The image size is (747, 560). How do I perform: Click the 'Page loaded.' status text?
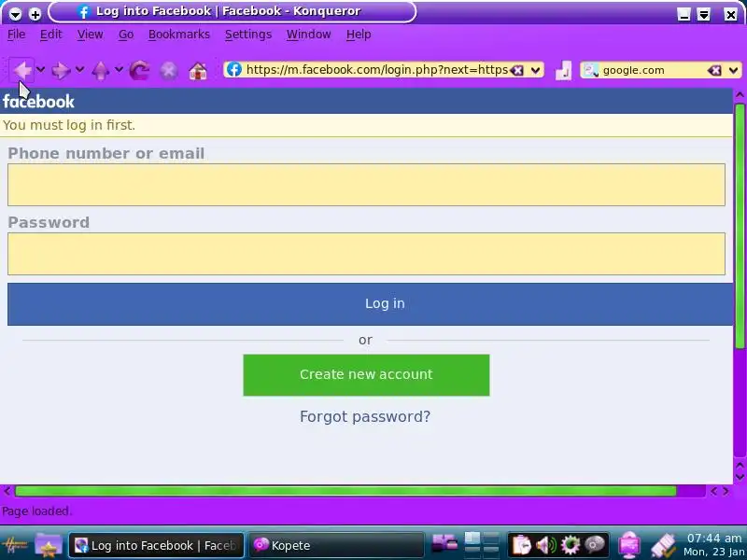[36, 511]
